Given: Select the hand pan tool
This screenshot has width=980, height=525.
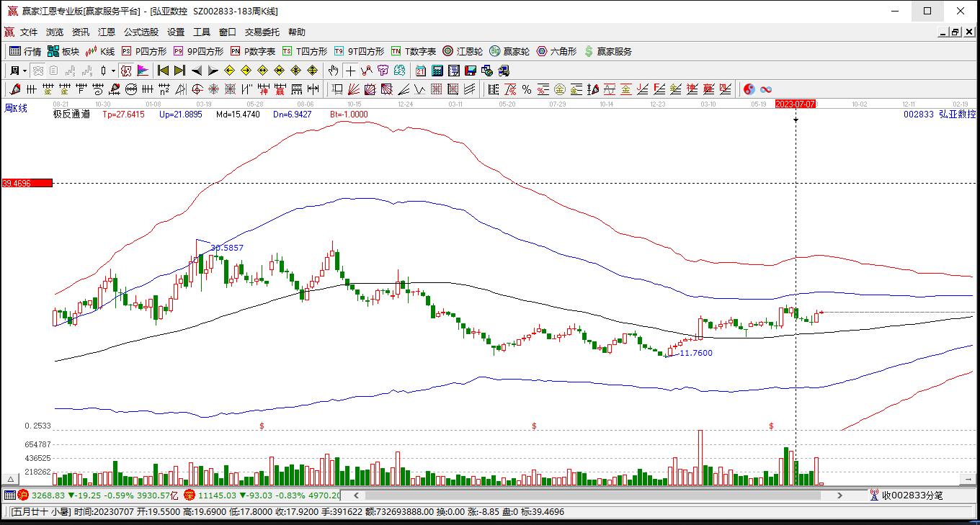Looking at the screenshot, I should pos(333,71).
